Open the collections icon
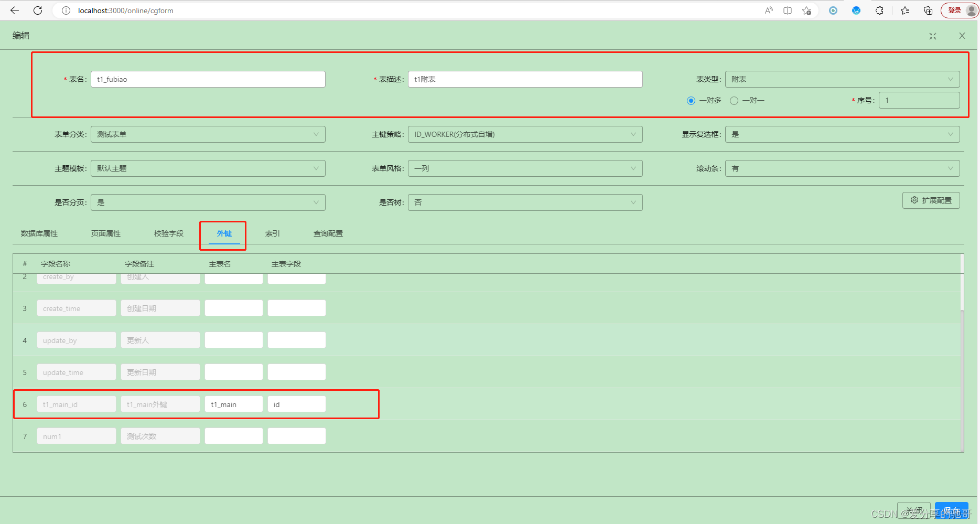The image size is (980, 524). point(928,10)
